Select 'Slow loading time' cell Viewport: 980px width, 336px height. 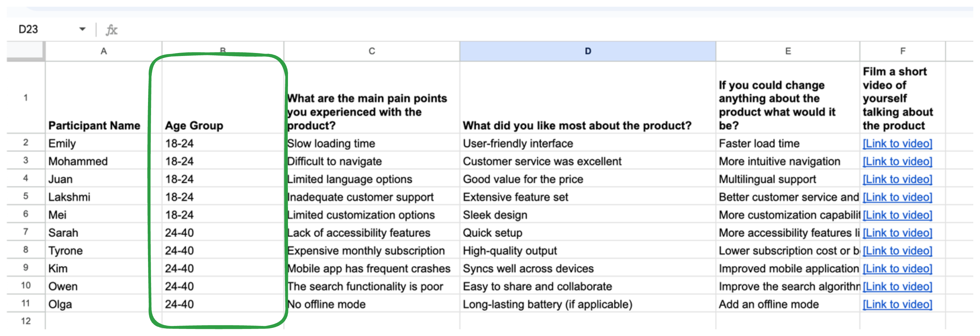[372, 142]
